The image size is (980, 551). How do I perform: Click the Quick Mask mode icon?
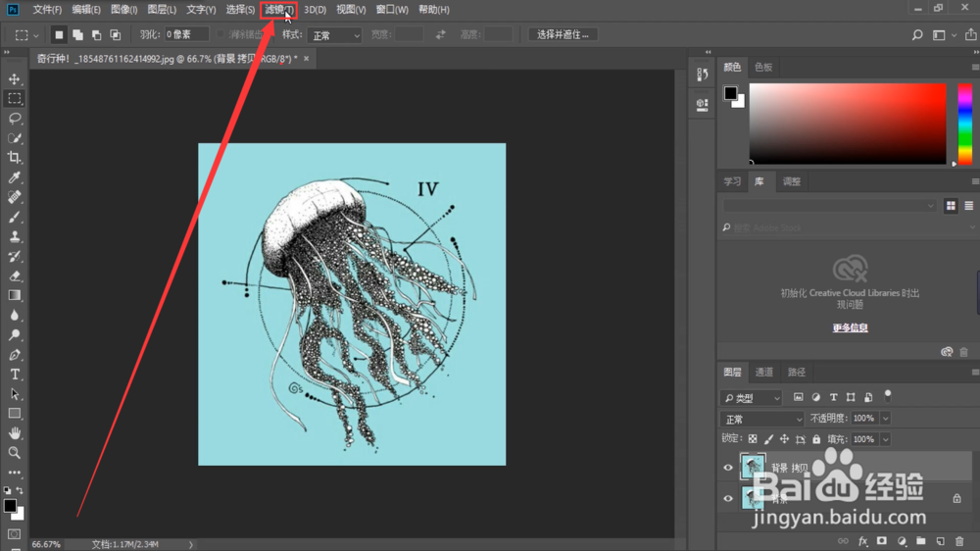[15, 534]
